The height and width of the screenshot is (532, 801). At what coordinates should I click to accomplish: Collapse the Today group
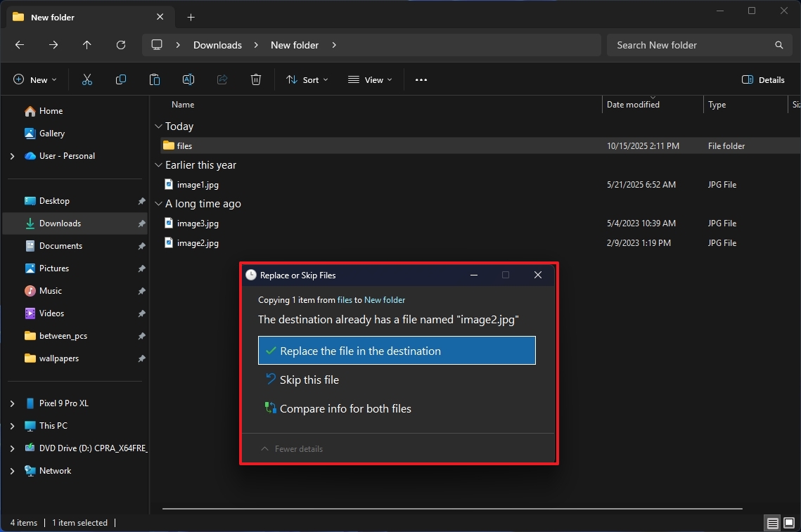click(158, 126)
